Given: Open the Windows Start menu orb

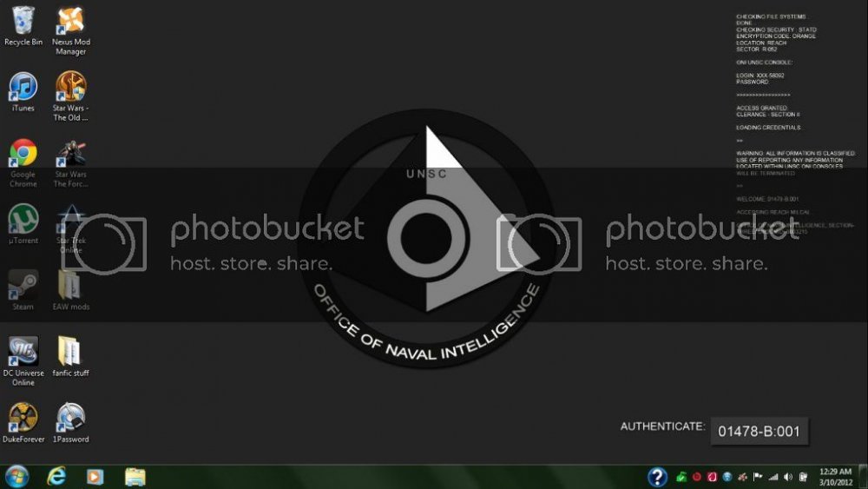Looking at the screenshot, I should (16, 477).
